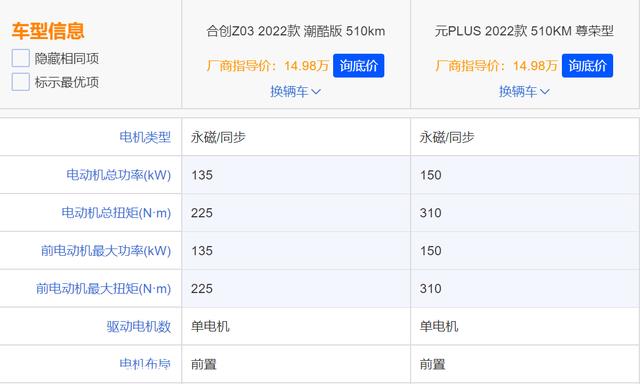The height and width of the screenshot is (384, 640).
Task: Open 元PLUS 2022款 510KM 尊荣型 title
Action: pos(524,31)
